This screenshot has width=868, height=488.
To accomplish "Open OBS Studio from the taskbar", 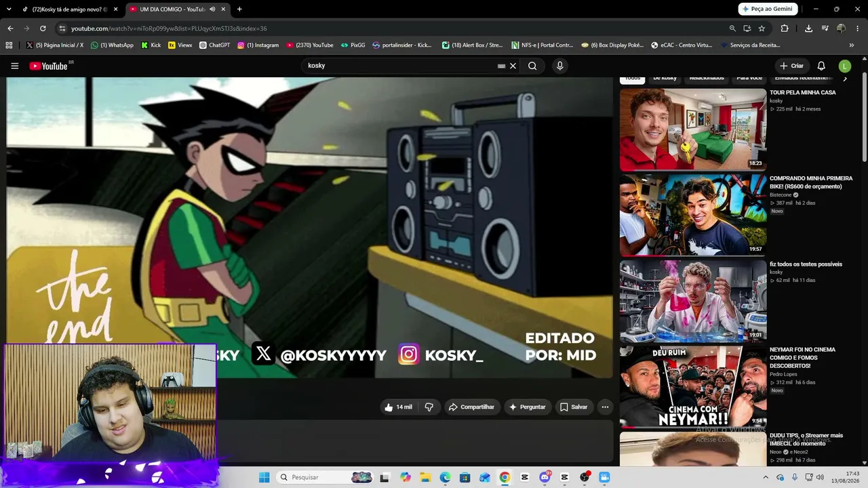I will 585,477.
